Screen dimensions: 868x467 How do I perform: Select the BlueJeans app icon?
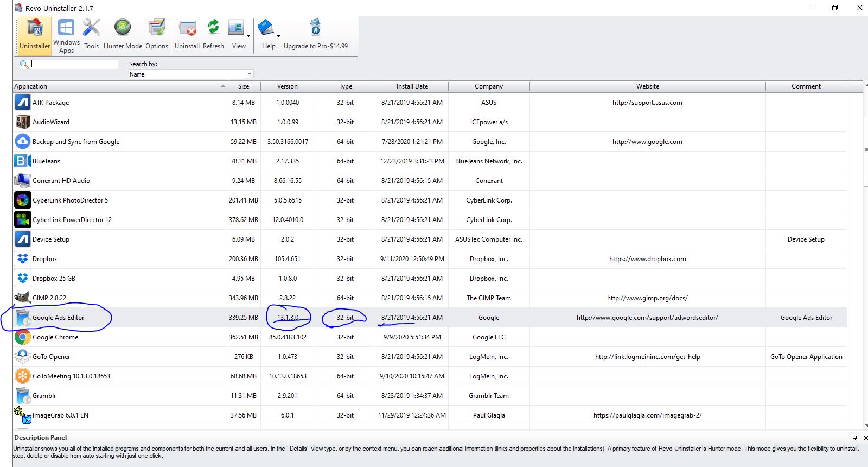click(22, 161)
